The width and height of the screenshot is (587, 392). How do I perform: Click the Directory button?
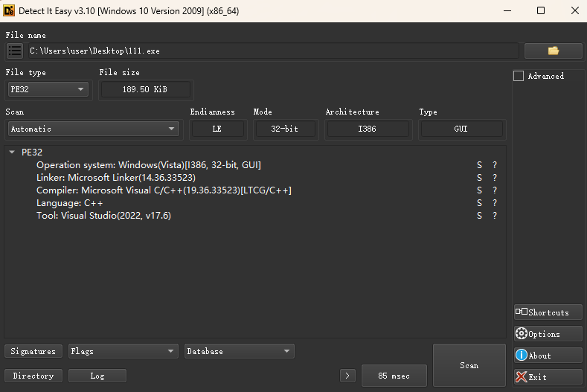coord(33,376)
